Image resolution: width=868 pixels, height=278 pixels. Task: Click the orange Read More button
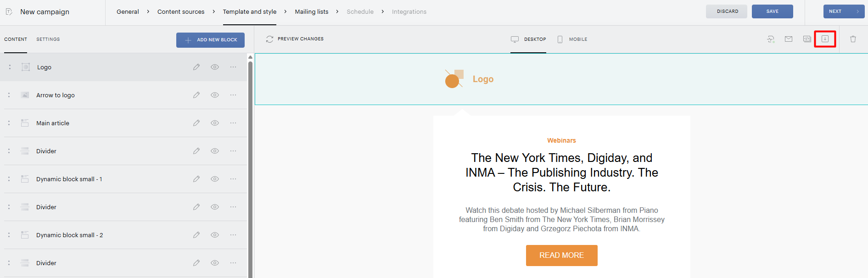pos(561,256)
